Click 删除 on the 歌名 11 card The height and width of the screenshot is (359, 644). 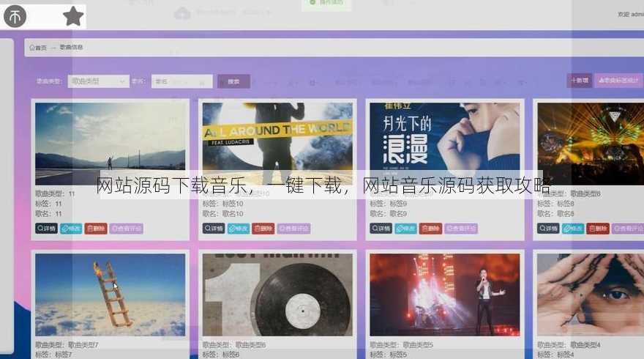96,229
